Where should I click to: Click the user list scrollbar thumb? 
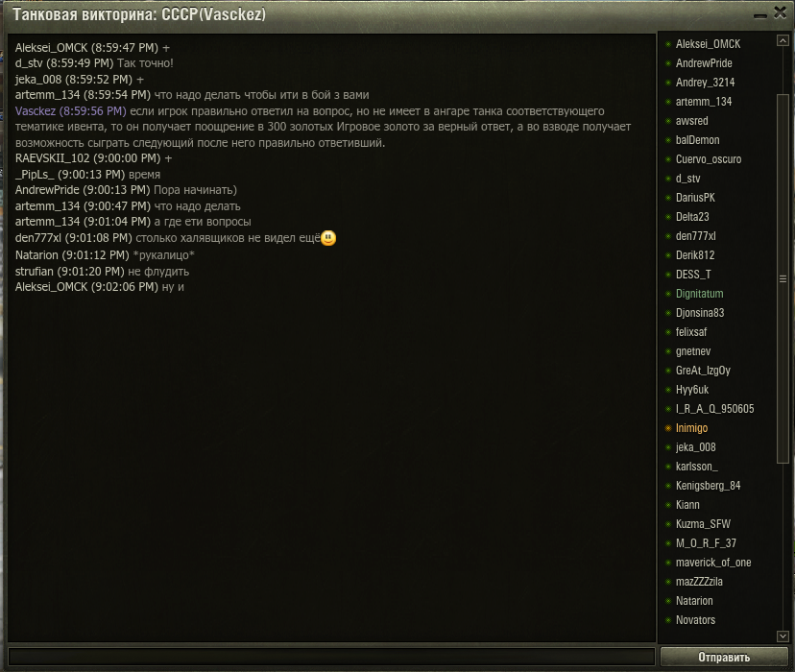click(x=783, y=278)
